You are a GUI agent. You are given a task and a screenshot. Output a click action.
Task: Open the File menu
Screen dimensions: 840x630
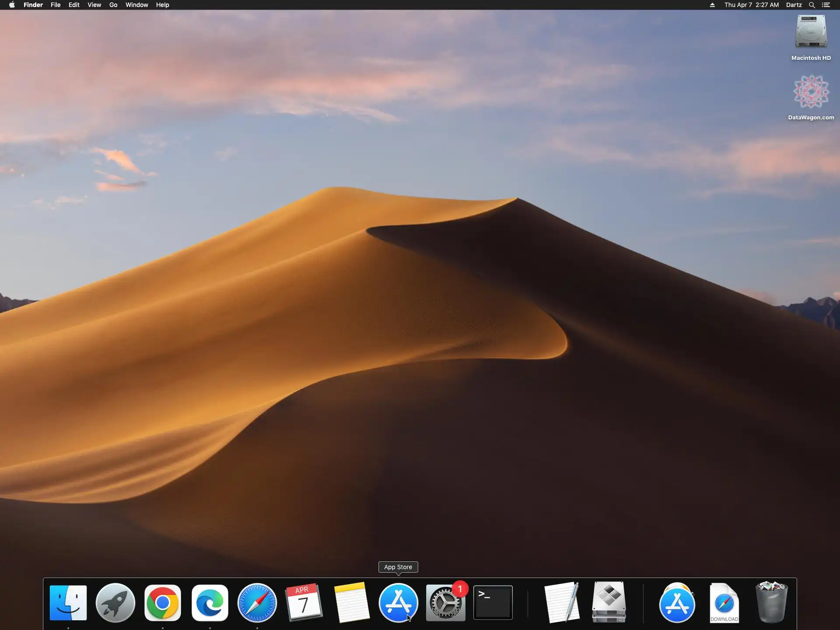(56, 5)
